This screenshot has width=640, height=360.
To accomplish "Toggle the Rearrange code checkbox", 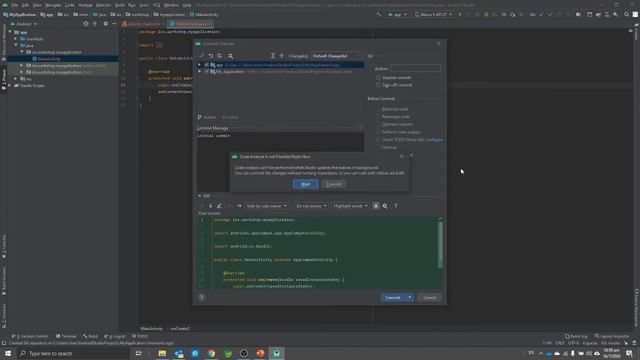I will click(378, 117).
